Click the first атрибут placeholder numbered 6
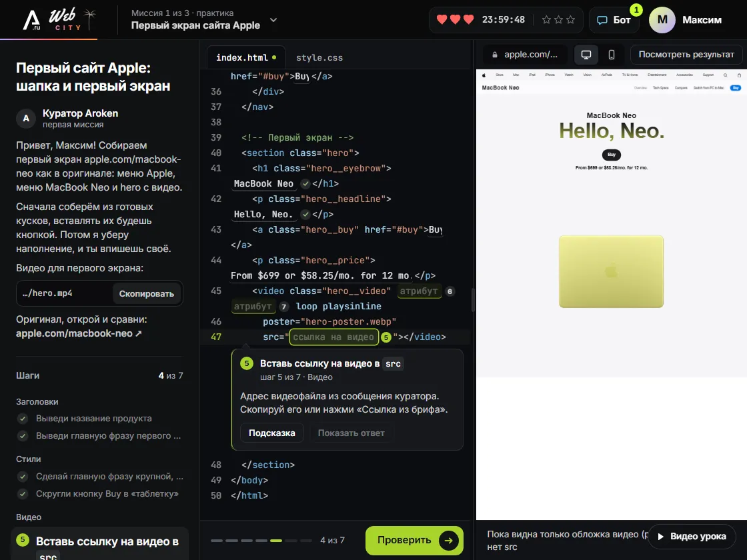 coord(418,291)
